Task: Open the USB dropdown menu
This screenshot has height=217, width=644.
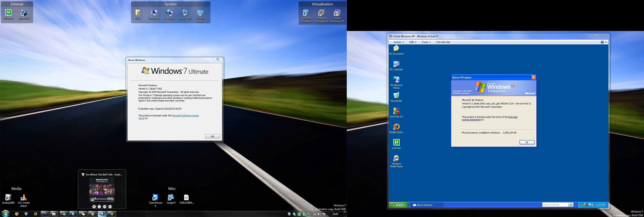Action: tap(412, 42)
